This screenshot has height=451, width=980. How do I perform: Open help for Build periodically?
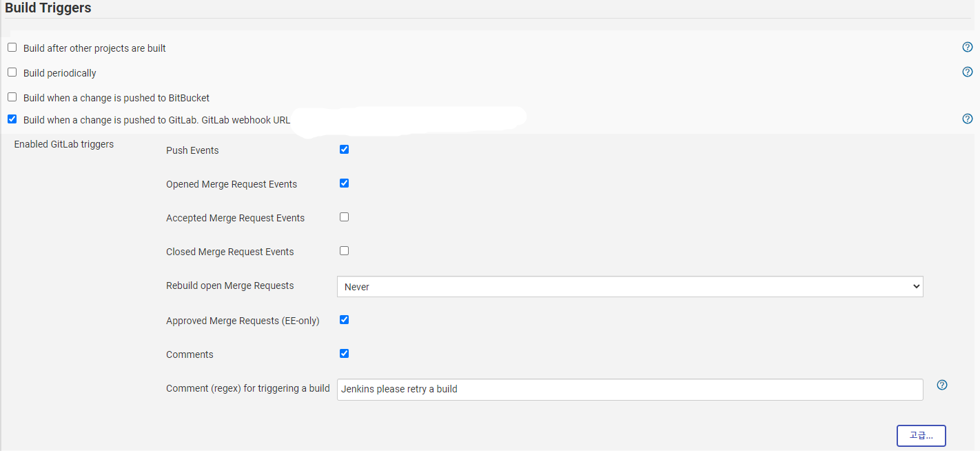pyautogui.click(x=968, y=72)
